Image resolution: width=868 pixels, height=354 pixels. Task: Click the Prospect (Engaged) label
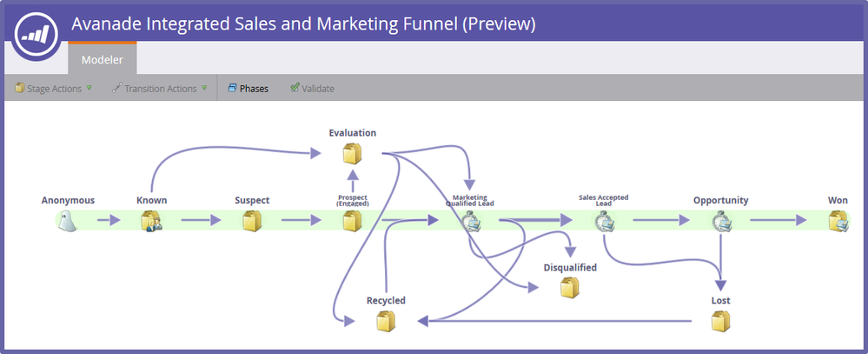click(x=353, y=201)
